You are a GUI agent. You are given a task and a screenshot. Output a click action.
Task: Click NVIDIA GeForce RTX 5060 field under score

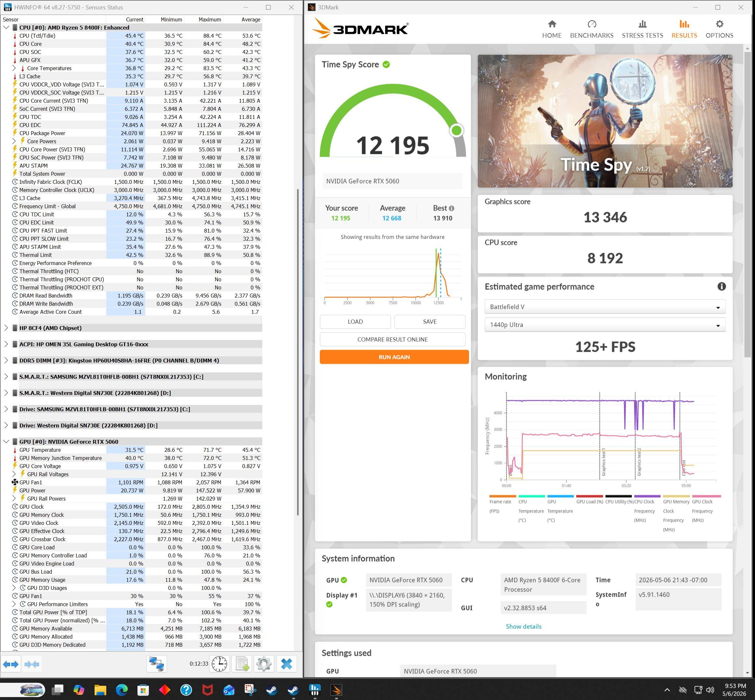(392, 181)
